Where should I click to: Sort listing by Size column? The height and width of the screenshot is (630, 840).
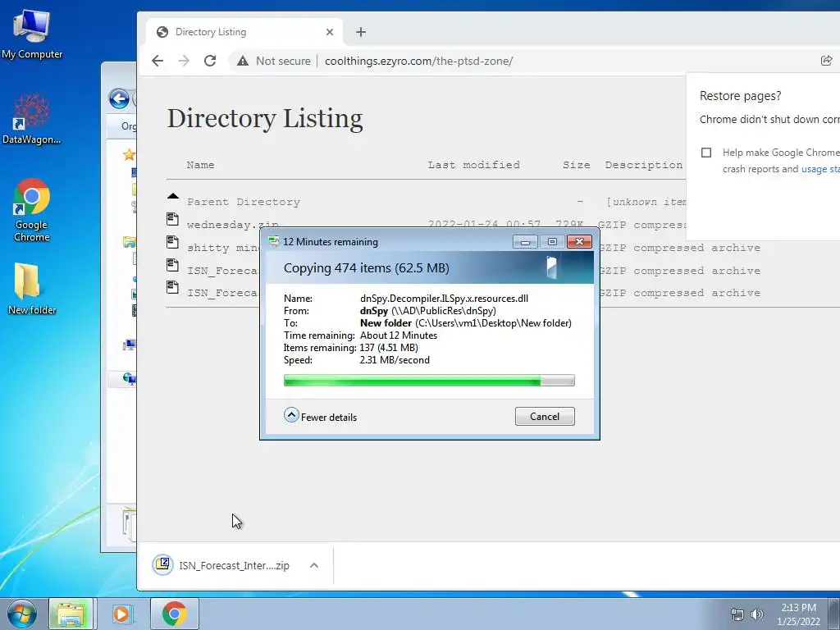coord(577,165)
